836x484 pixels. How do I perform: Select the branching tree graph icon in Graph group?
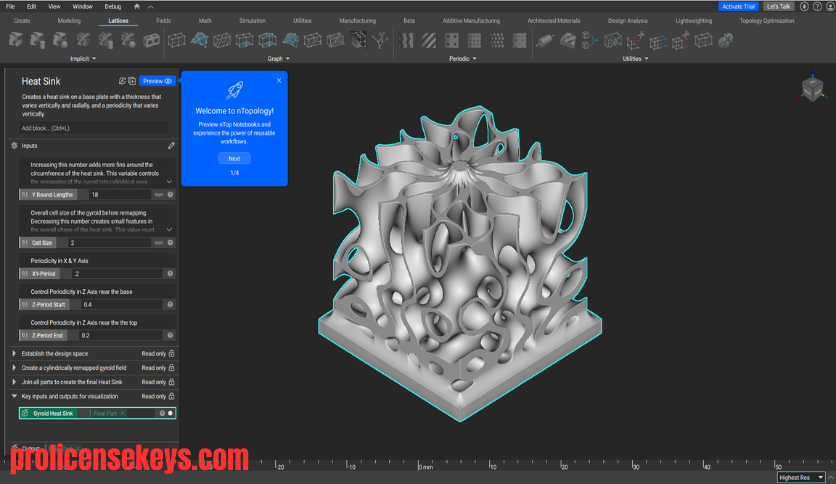point(380,40)
